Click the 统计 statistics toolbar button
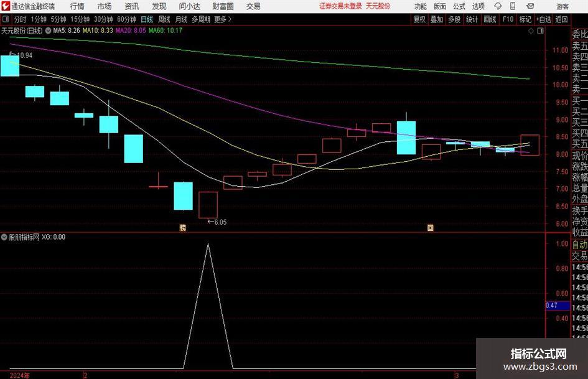 [x=472, y=19]
